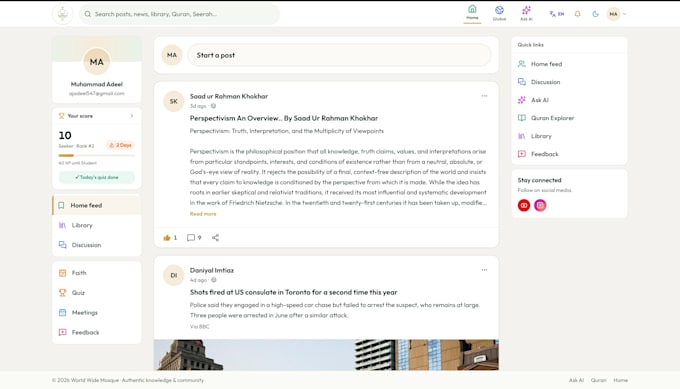Click Feedback icon in Quick links
Screen dimensions: 680x389
click(521, 154)
